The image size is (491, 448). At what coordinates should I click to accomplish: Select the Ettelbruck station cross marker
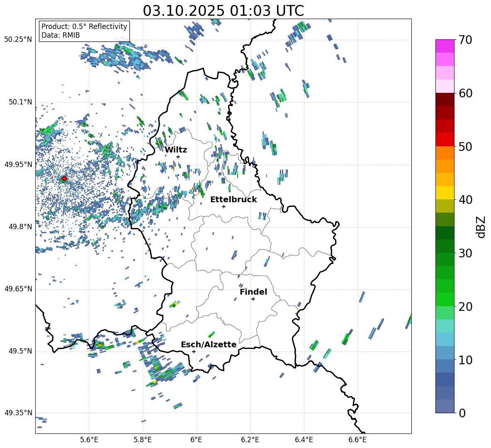(224, 206)
